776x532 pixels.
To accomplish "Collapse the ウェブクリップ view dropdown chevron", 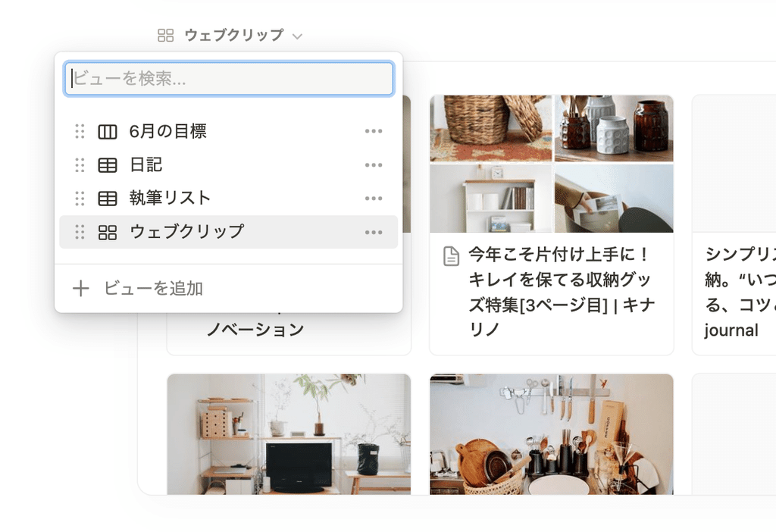I will pyautogui.click(x=297, y=36).
